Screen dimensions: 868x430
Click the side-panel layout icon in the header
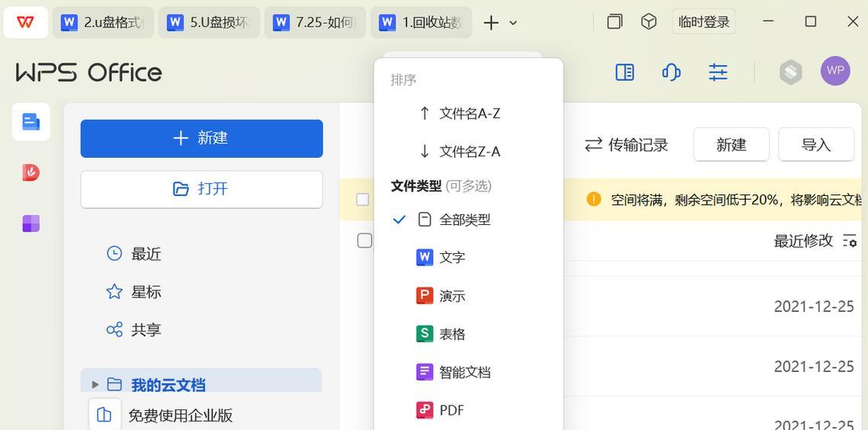(x=625, y=72)
